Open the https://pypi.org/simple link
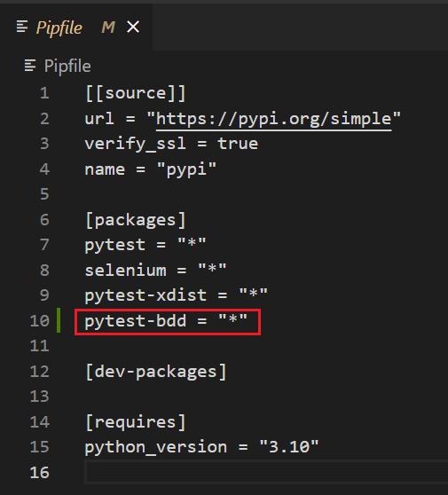Viewport: 448px width, 495px height. coord(274,119)
